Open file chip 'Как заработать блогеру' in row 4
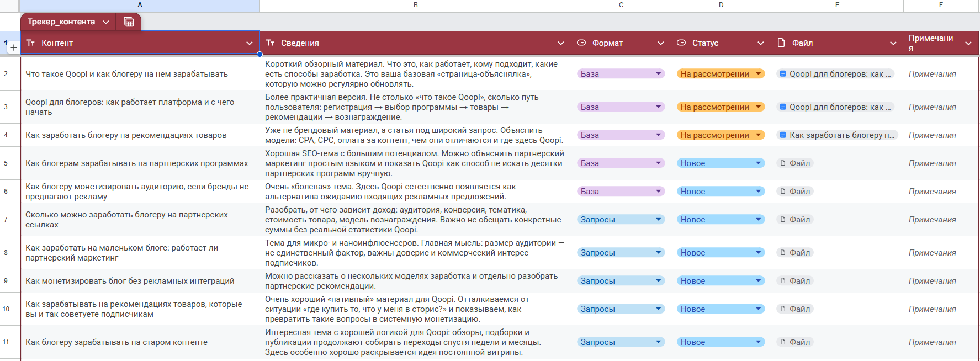 (837, 135)
